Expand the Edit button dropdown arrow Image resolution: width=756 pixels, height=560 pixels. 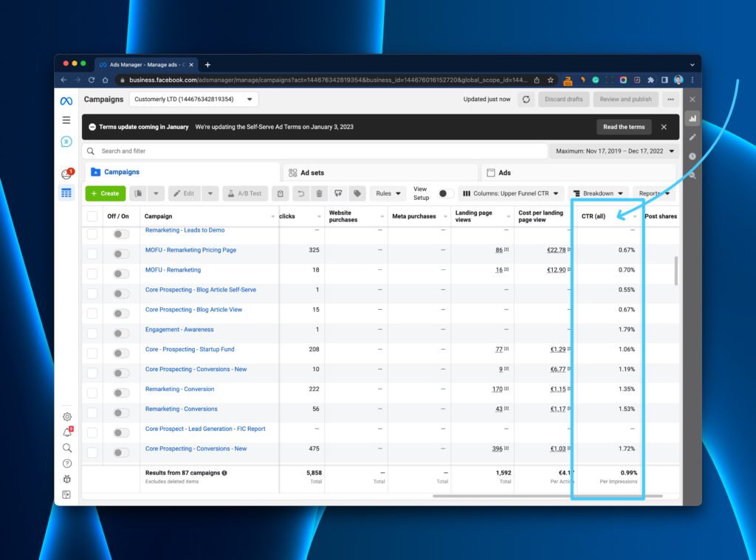(210, 193)
